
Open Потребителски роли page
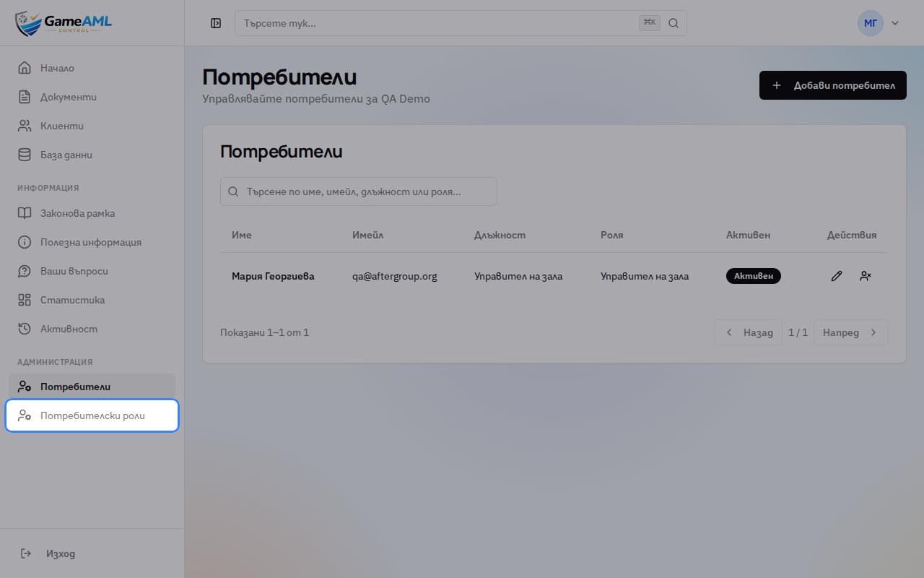pos(92,415)
